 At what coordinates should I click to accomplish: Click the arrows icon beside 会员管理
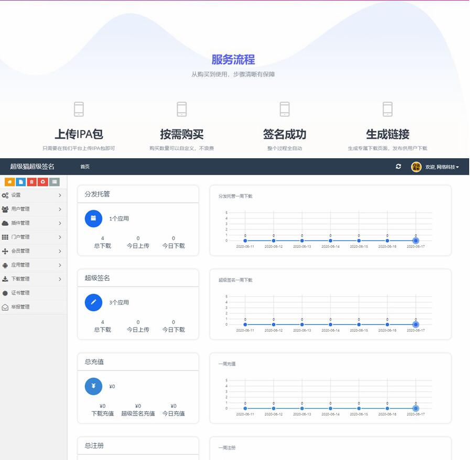point(5,251)
